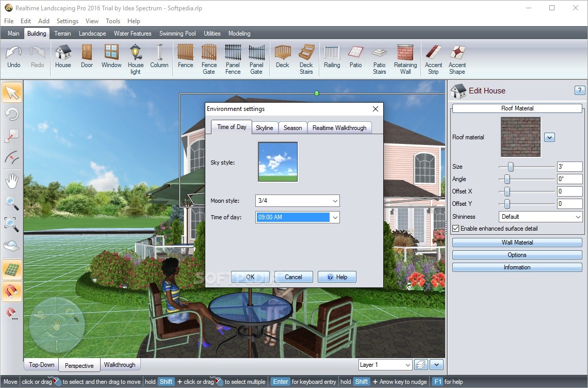588x388 pixels.
Task: Select the Window tool
Action: pos(111,57)
